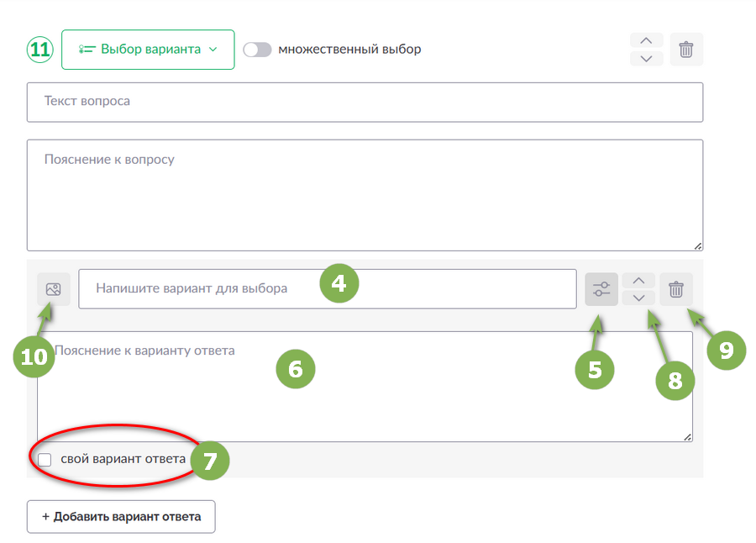This screenshot has height=543, width=756.
Task: Click the множественный выбор label text
Action: 349,50
